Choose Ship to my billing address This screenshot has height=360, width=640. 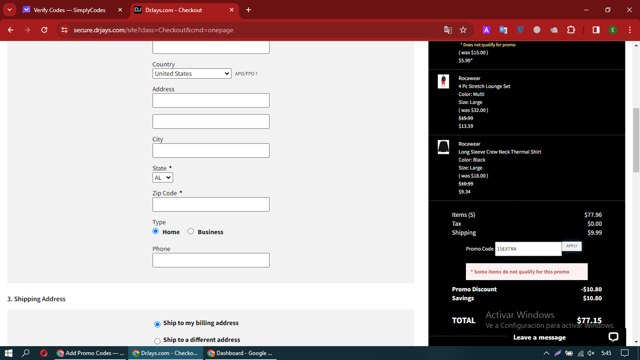(157, 324)
